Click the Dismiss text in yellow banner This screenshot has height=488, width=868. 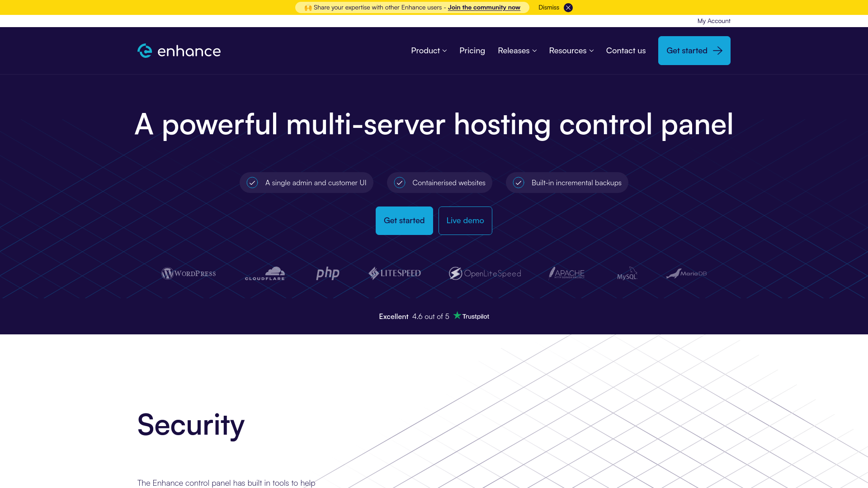(x=548, y=8)
